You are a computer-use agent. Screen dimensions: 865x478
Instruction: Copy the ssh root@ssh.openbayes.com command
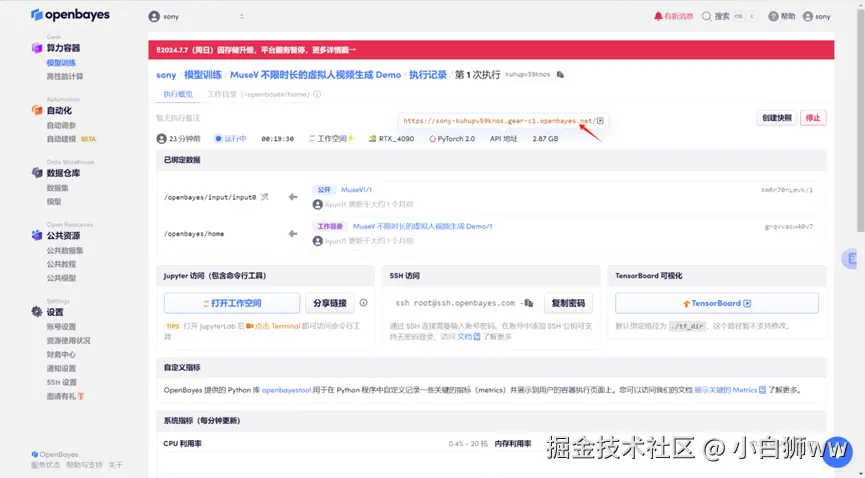tap(529, 303)
